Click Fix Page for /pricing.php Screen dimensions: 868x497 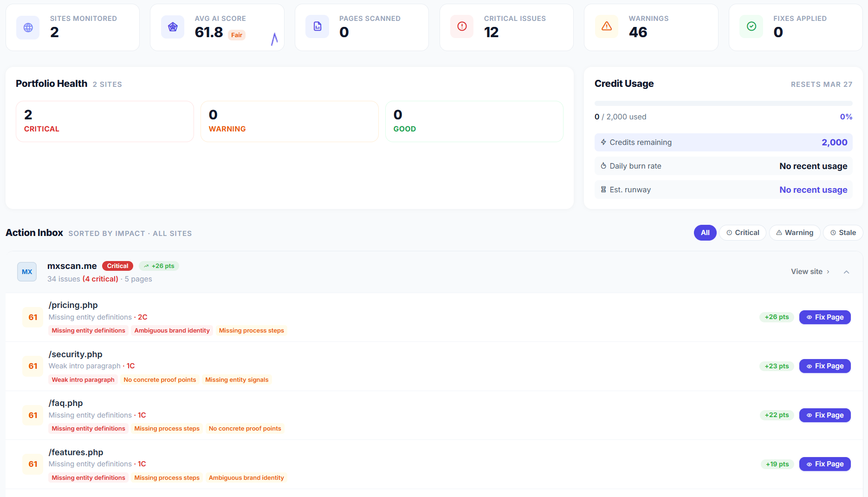pyautogui.click(x=825, y=317)
